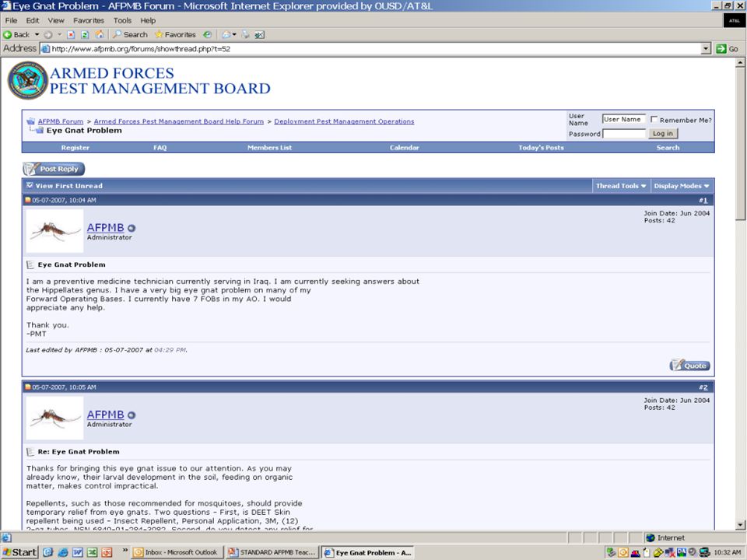747x560 pixels.
Task: Click the post status icon beside 05-07-2007, 10:05 AM
Action: pyautogui.click(x=28, y=387)
